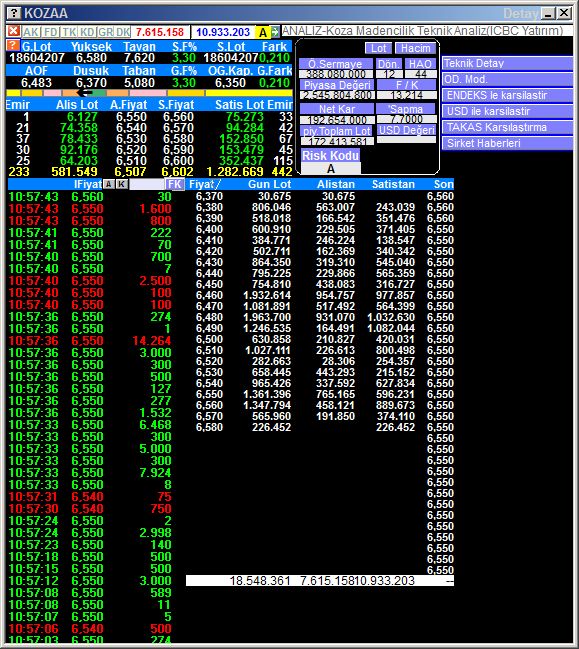Click the trade with quantity 14.264
This screenshot has width=579, height=649.
(90, 341)
